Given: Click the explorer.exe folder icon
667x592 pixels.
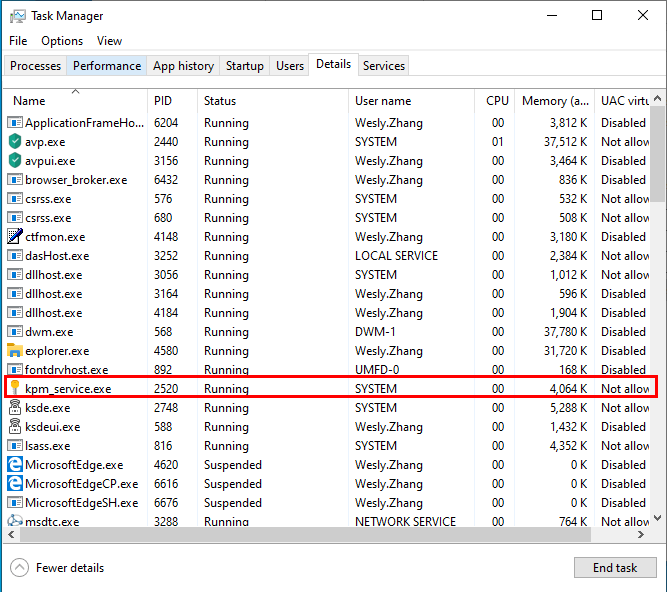Looking at the screenshot, I should (x=15, y=351).
